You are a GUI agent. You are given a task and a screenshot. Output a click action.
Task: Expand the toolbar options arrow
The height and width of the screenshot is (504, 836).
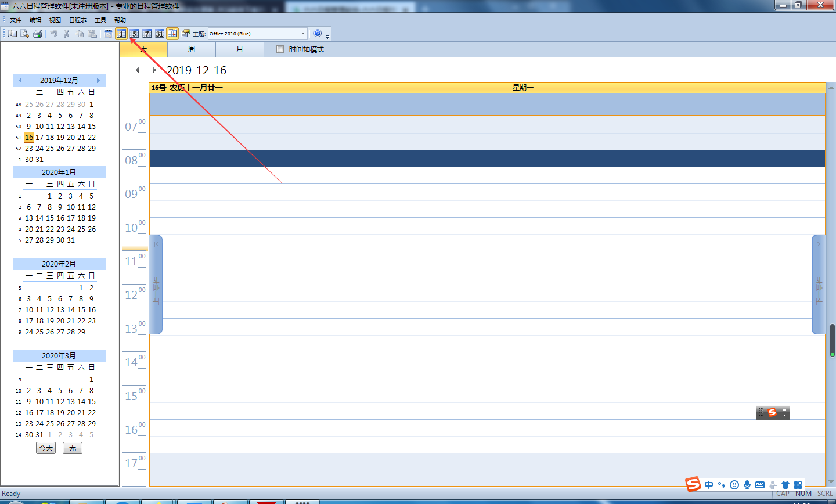click(x=328, y=36)
